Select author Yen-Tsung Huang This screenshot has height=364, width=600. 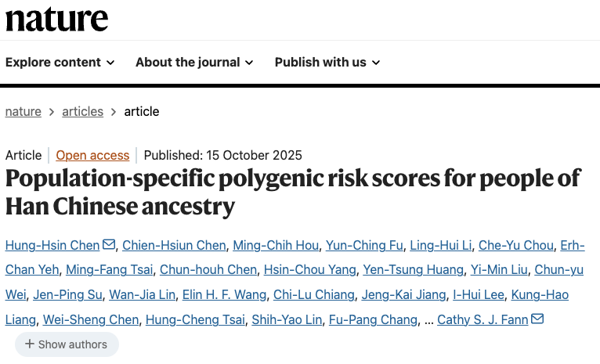[414, 269]
